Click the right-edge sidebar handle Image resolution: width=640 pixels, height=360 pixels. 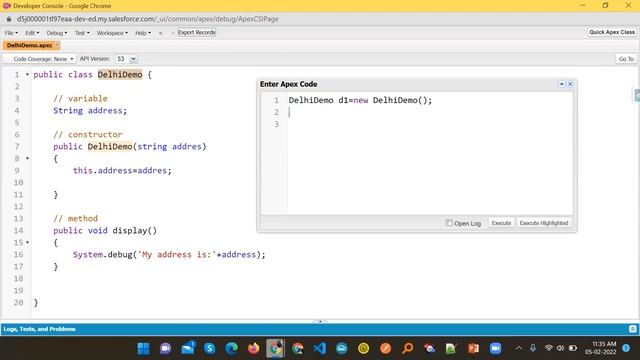[637, 95]
